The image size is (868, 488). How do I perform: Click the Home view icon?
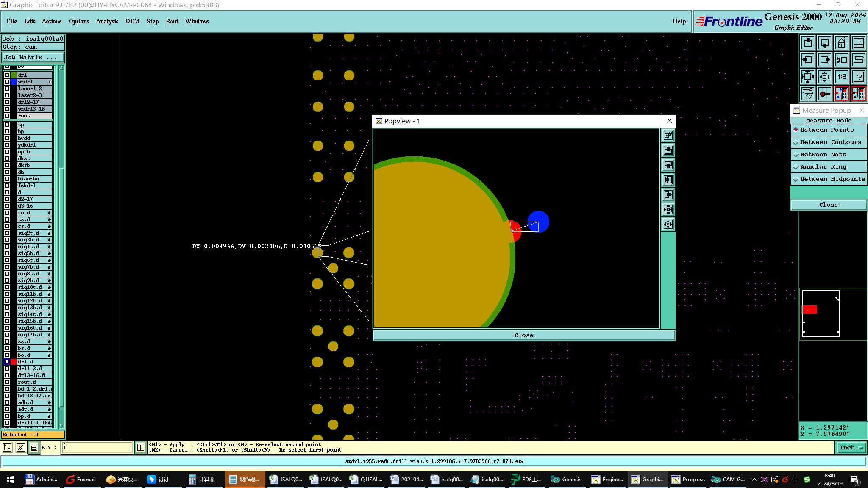coord(841,43)
